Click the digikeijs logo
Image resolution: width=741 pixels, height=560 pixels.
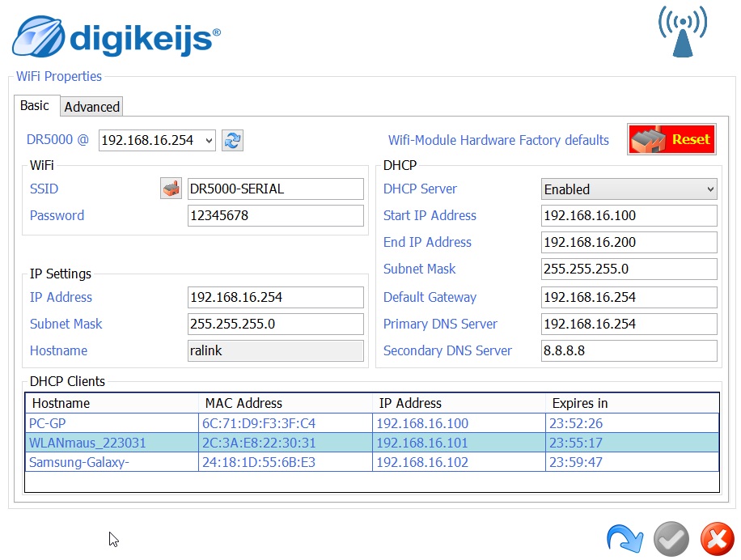point(116,36)
